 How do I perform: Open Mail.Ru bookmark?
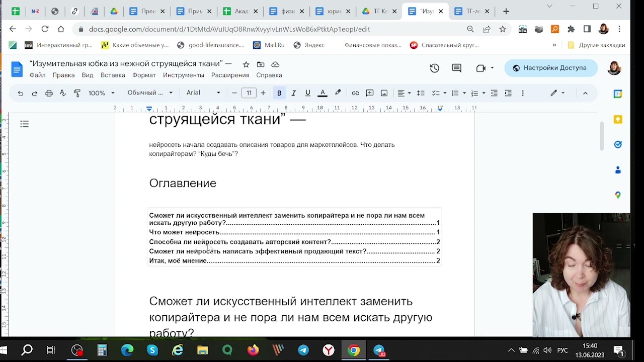(x=269, y=45)
